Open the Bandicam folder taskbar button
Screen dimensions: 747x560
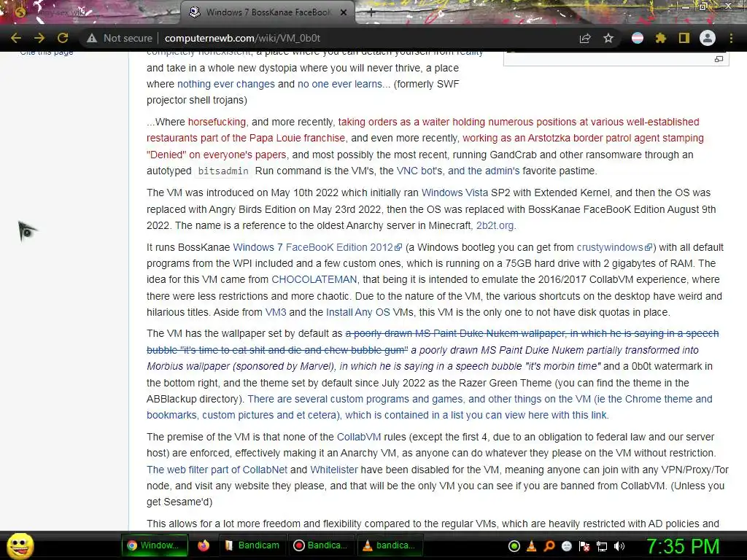pyautogui.click(x=252, y=545)
